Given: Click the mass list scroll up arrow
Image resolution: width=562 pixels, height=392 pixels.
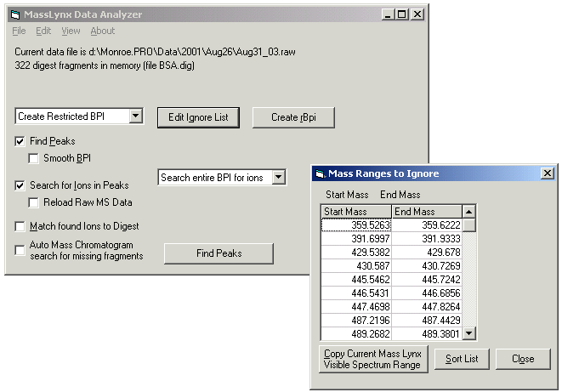Looking at the screenshot, I should click(x=468, y=212).
